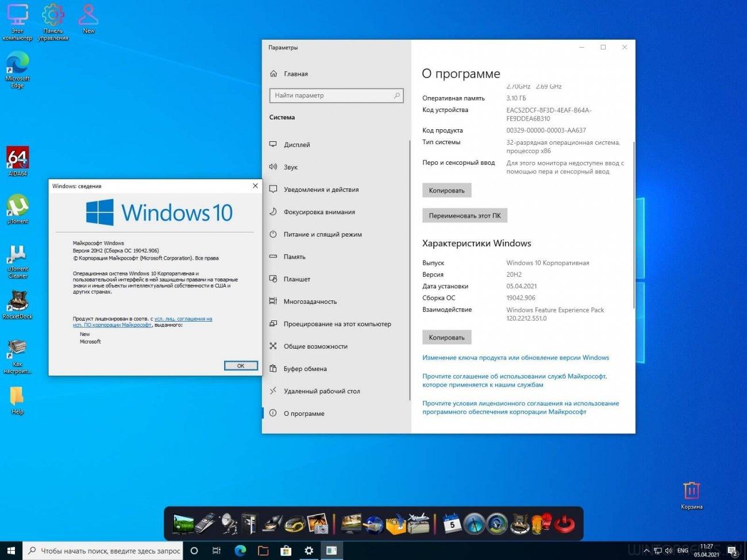
Task: Open Cortana circle on taskbar
Action: click(194, 550)
